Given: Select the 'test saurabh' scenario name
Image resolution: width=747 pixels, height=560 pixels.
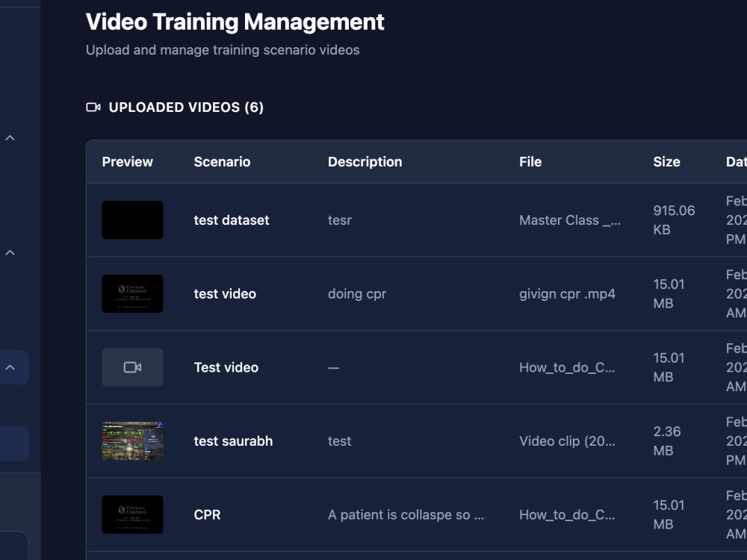Looking at the screenshot, I should (x=233, y=441).
